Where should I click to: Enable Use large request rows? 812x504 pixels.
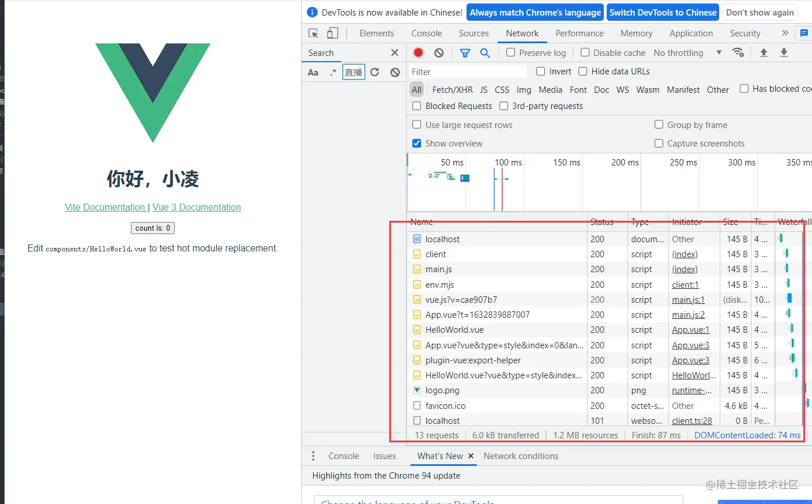pyautogui.click(x=417, y=125)
